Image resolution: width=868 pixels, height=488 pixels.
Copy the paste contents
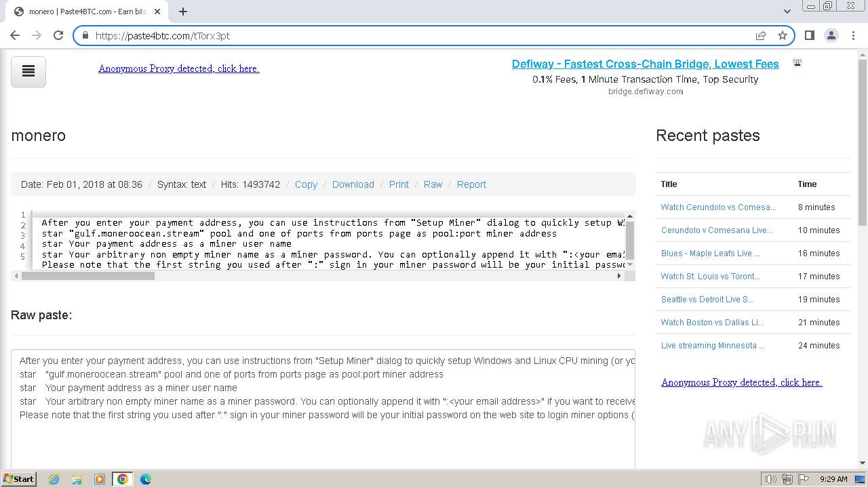click(x=306, y=184)
